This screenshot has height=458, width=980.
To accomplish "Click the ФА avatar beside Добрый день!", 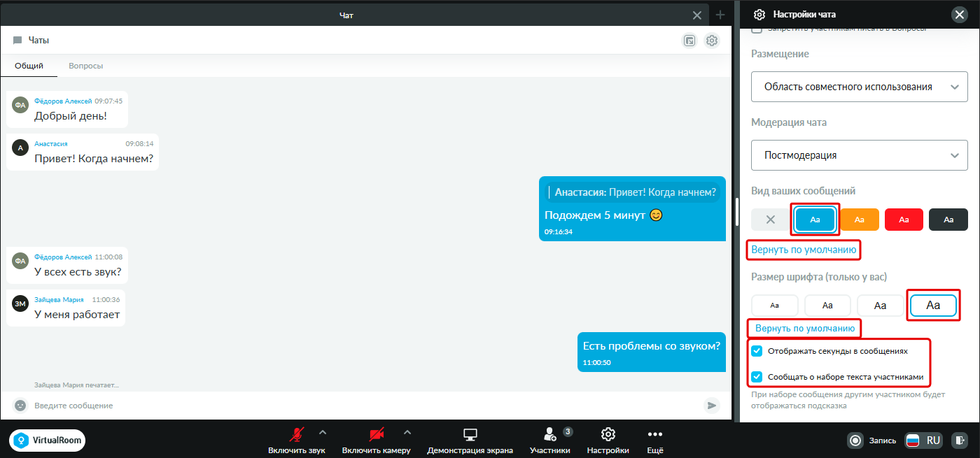I will click(20, 105).
